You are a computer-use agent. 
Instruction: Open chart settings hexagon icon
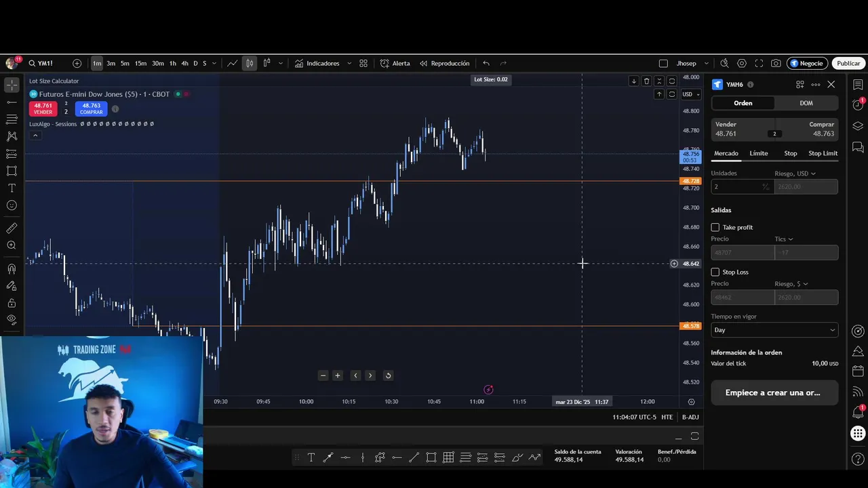tap(742, 63)
